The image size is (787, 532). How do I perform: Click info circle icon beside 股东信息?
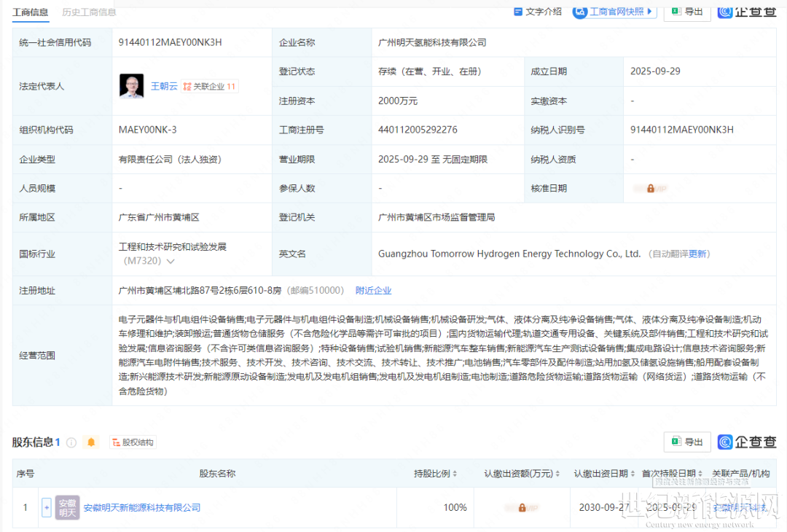point(71,442)
